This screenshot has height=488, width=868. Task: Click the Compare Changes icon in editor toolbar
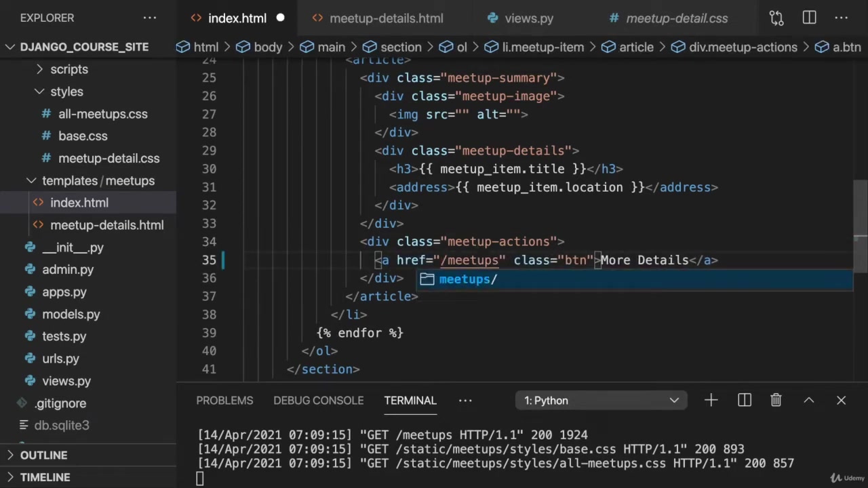click(x=776, y=18)
